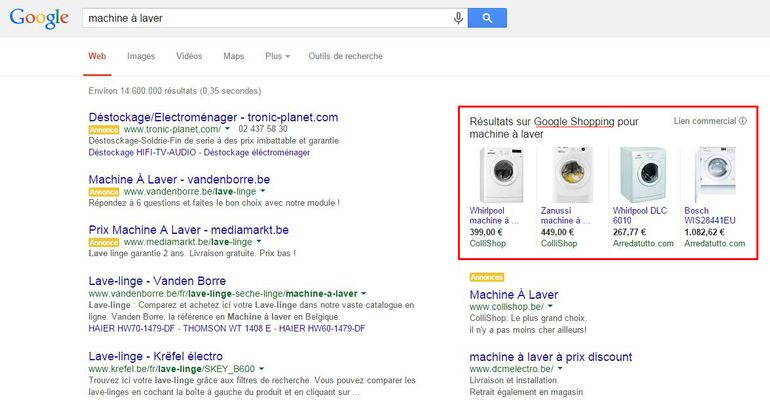
Task: Open Machine À Laver - vandenborre.be ad
Action: click(179, 179)
